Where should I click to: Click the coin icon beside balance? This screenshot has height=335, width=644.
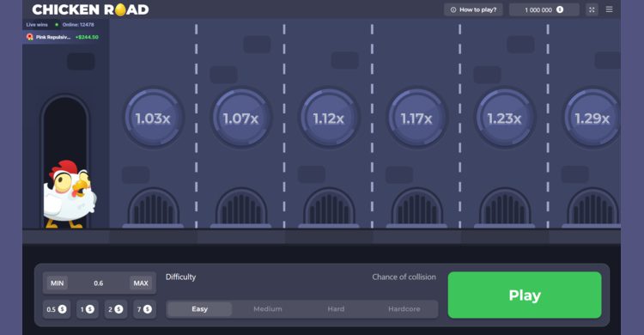560,9
